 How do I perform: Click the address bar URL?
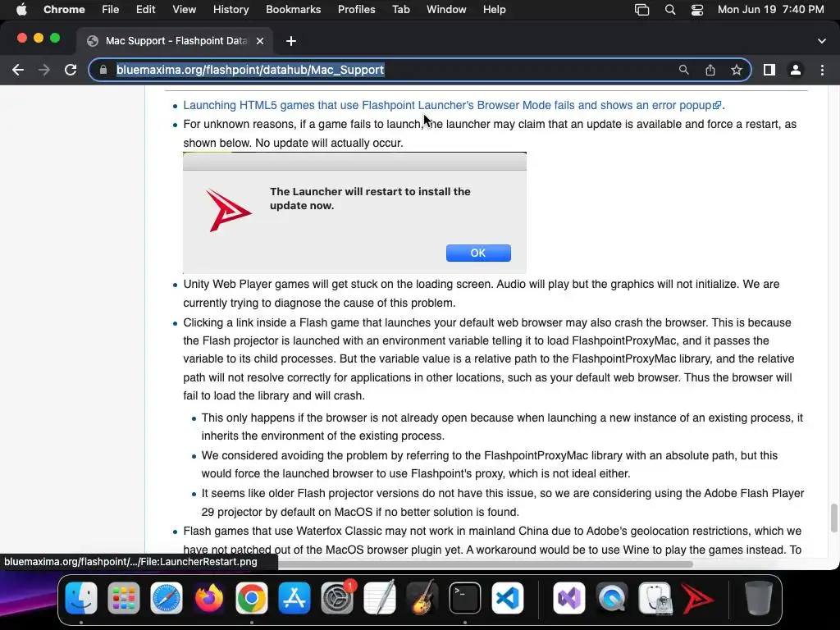250,71
